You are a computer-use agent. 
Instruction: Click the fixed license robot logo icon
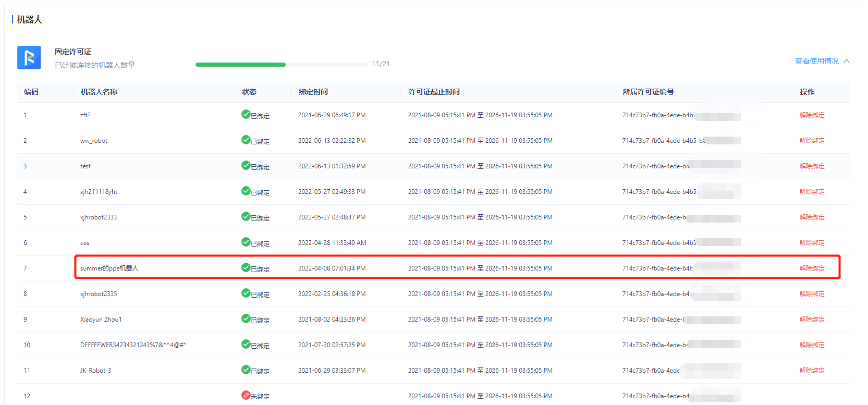click(29, 57)
